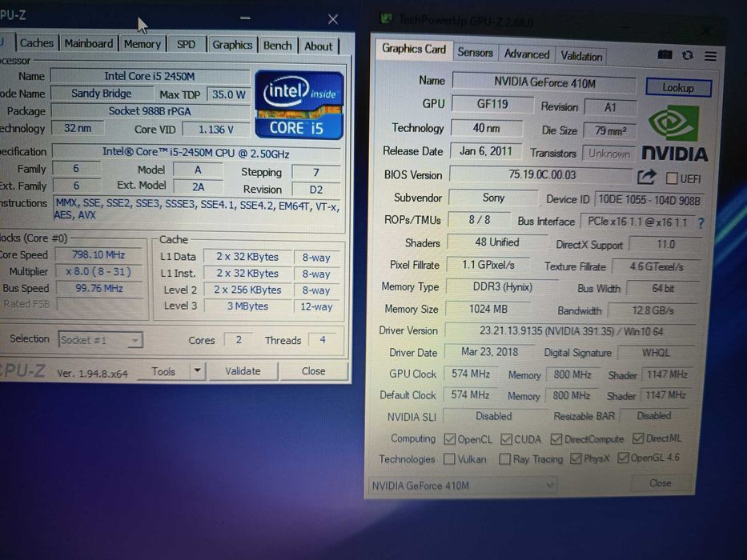Click the Lookup button

point(678,88)
